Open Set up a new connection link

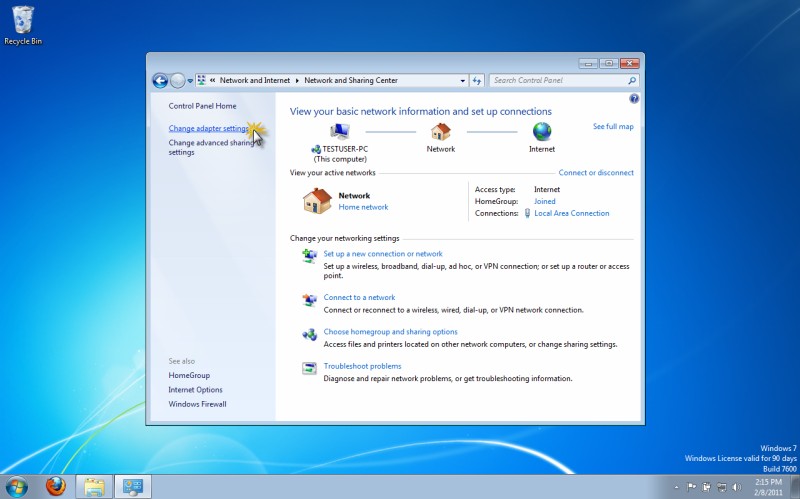click(383, 254)
